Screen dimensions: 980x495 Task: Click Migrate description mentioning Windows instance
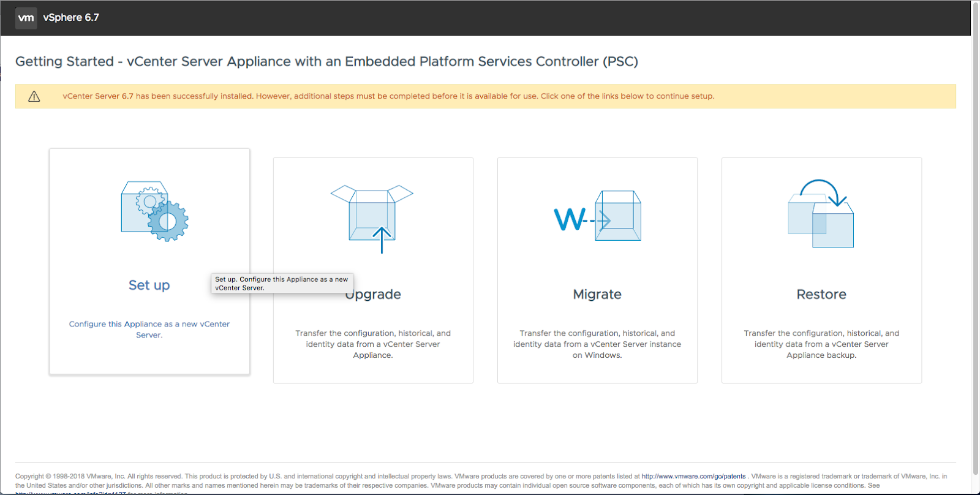point(597,344)
